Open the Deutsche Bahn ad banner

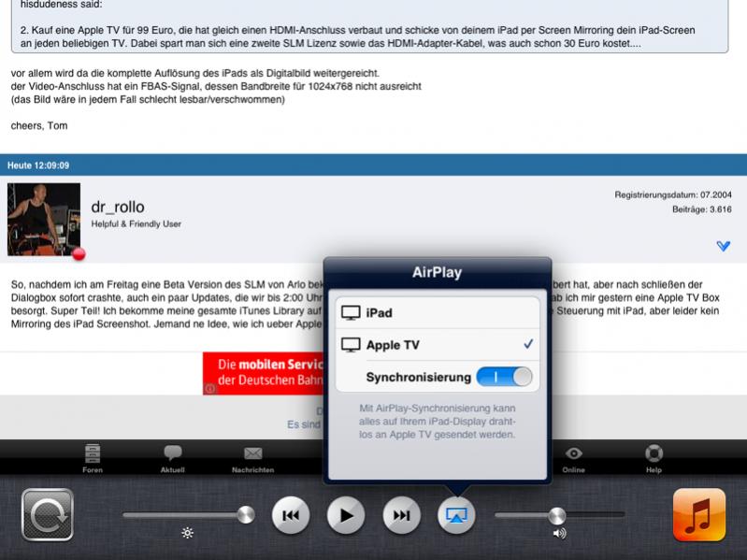[x=264, y=373]
